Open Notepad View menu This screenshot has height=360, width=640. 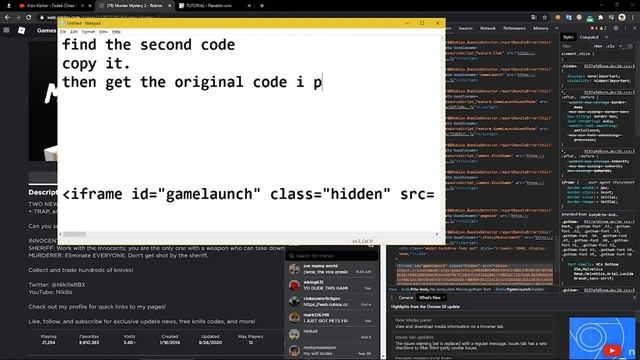(x=103, y=31)
